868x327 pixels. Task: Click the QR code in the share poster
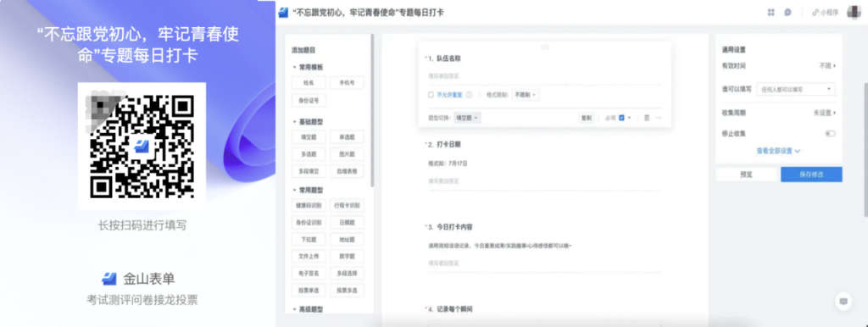click(x=142, y=147)
